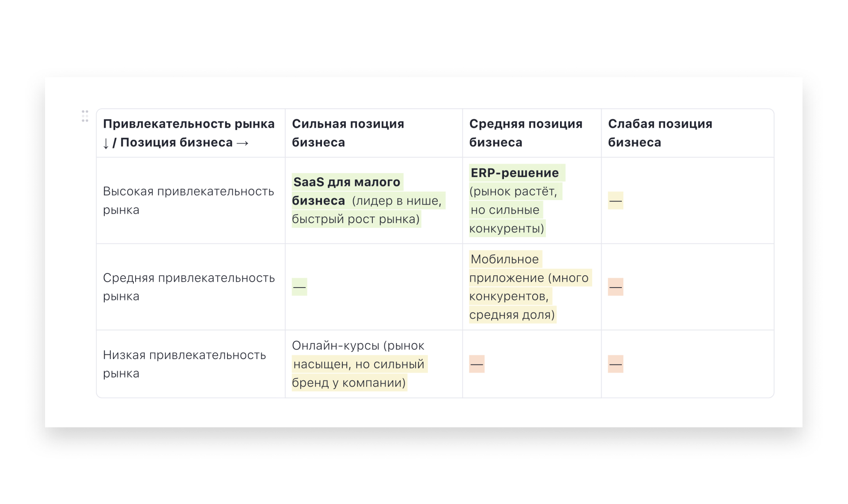
Task: Click the "но сильные конкуренты)" highlighted text
Action: click(x=505, y=219)
